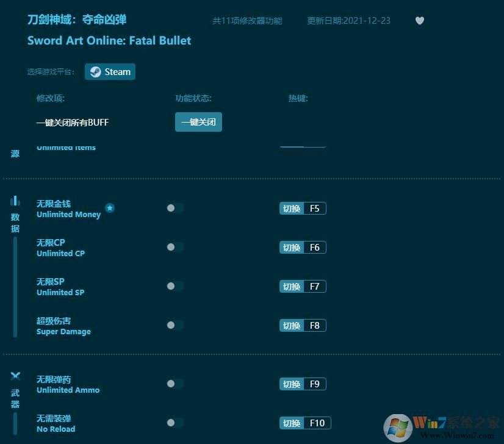504x444 pixels.
Task: Click the Sword Art Online: Fatal Bullet title
Action: tap(109, 40)
